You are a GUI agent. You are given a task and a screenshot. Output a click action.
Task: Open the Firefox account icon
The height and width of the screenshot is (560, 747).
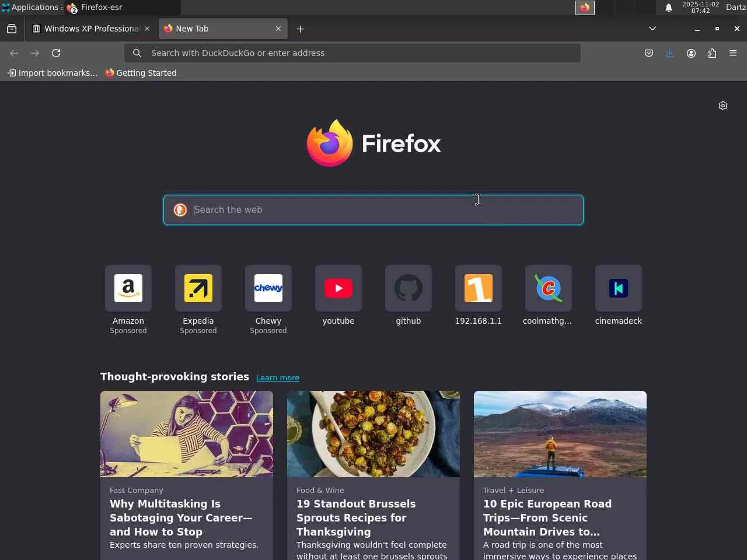691,53
